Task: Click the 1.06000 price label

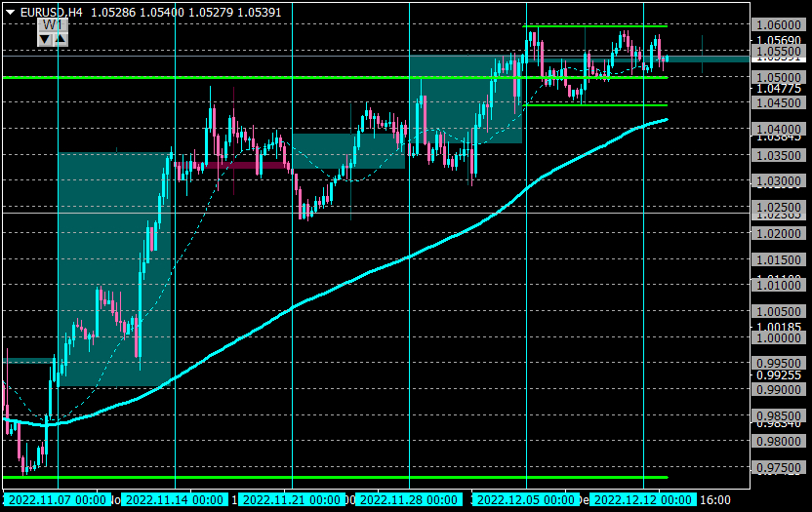Action: 779,24
